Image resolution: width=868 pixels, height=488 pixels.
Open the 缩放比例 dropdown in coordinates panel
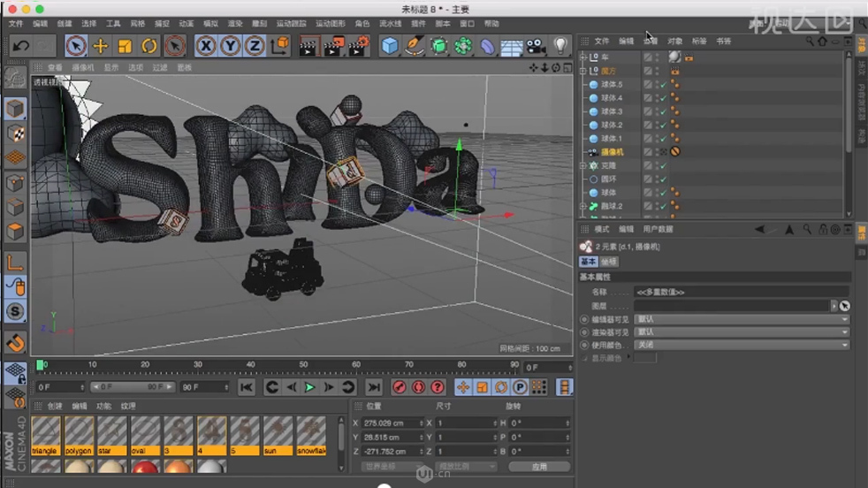tap(466, 467)
